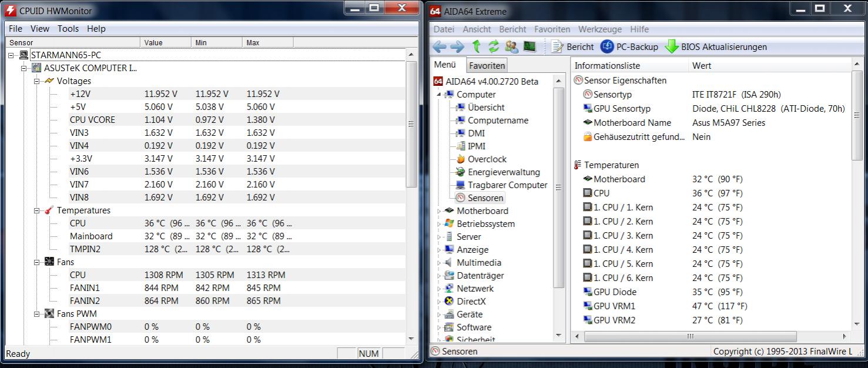This screenshot has width=868, height=368.
Task: Click the AIDA64 back arrow icon
Action: point(440,47)
